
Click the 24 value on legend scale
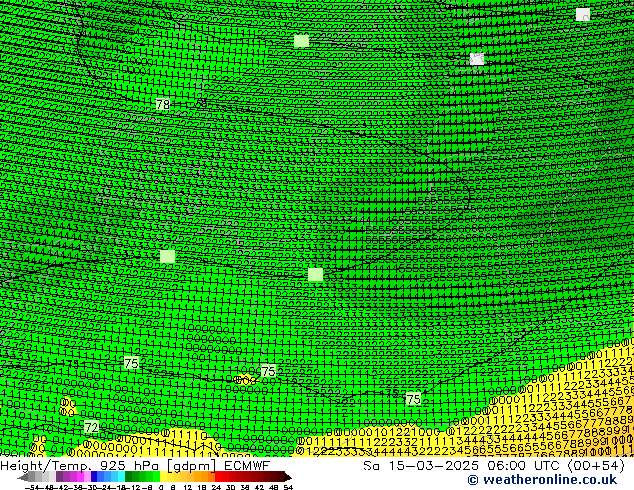pyautogui.click(x=216, y=487)
